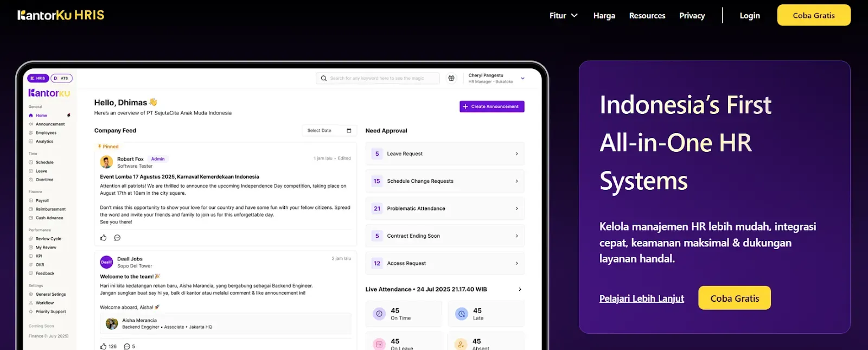Click the Absent person icon
868x350 pixels.
click(x=461, y=344)
